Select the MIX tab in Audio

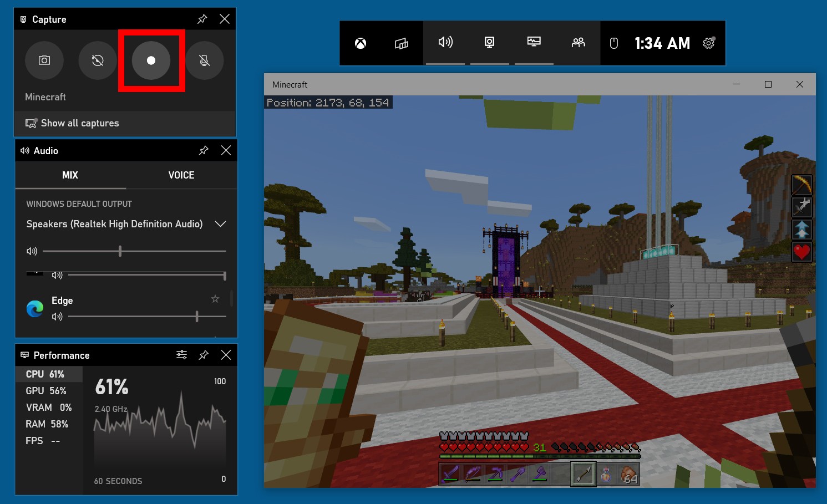(70, 175)
